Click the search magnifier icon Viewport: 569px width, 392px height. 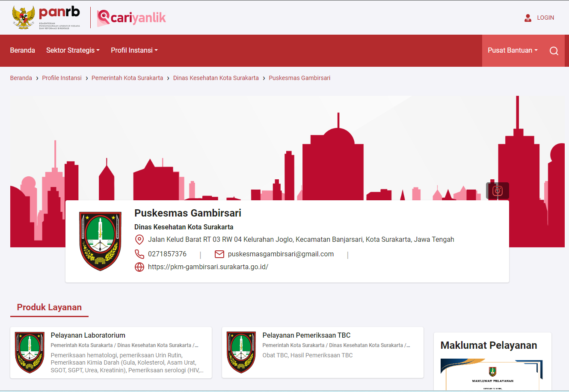tap(554, 51)
